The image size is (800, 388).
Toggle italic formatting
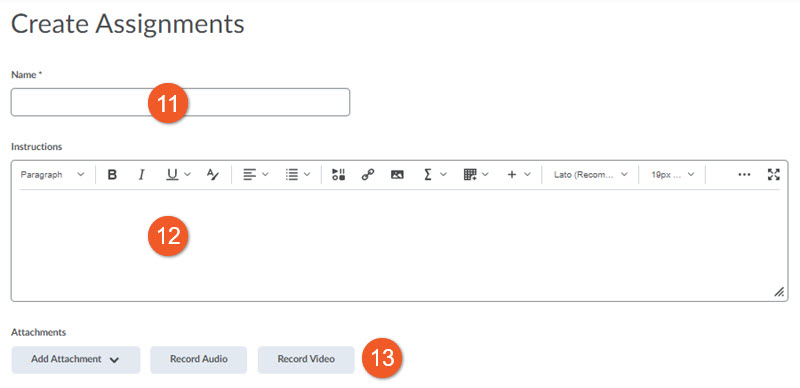click(142, 175)
